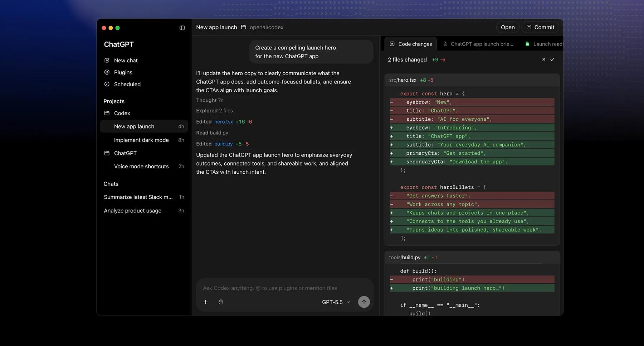The width and height of the screenshot is (644, 346).
Task: Click the added line print("building launch hero…")
Action: (x=472, y=288)
